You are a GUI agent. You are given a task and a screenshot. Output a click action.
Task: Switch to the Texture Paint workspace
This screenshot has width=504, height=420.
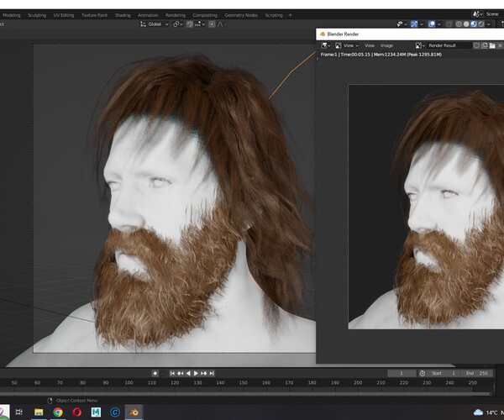(x=94, y=15)
